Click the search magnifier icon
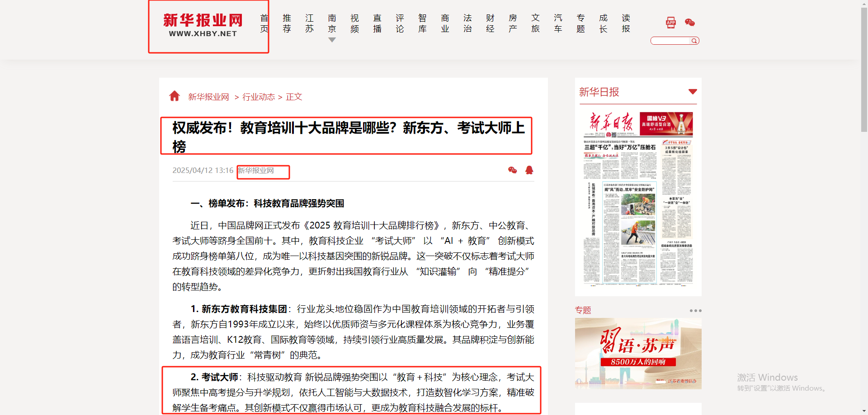The height and width of the screenshot is (415, 868). click(x=694, y=41)
